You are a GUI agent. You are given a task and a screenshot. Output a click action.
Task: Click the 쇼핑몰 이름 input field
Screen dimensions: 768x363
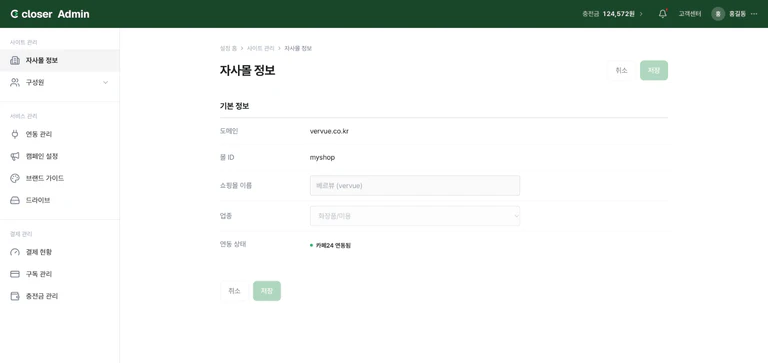(415, 186)
